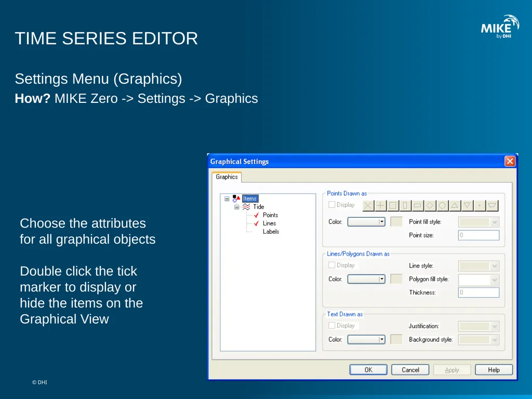Select the Tide tree entry
The height and width of the screenshot is (399, 532).
(x=259, y=207)
